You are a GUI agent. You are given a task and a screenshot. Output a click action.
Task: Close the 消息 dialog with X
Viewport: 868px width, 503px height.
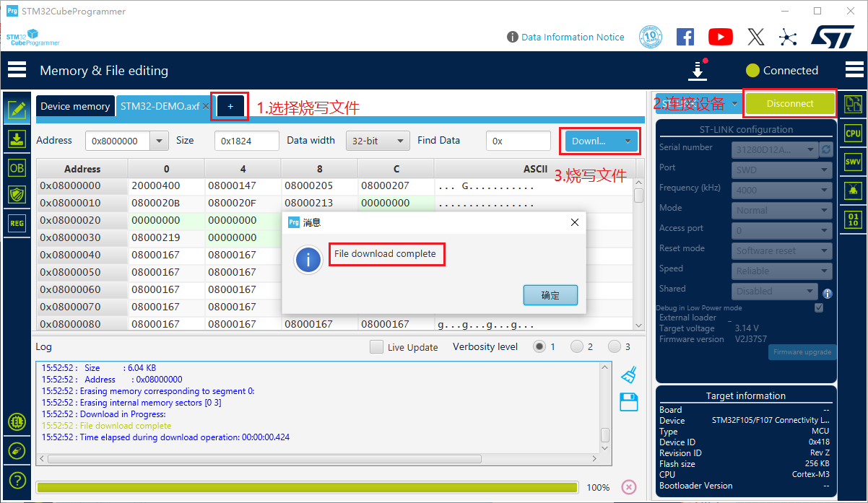(x=575, y=222)
